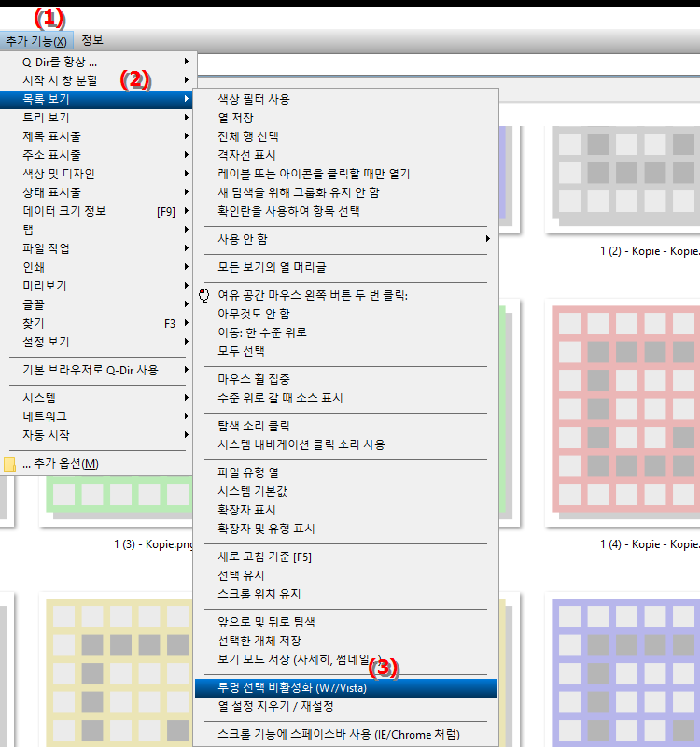
Task: Toggle 전체 행 선택 option
Action: click(345, 136)
